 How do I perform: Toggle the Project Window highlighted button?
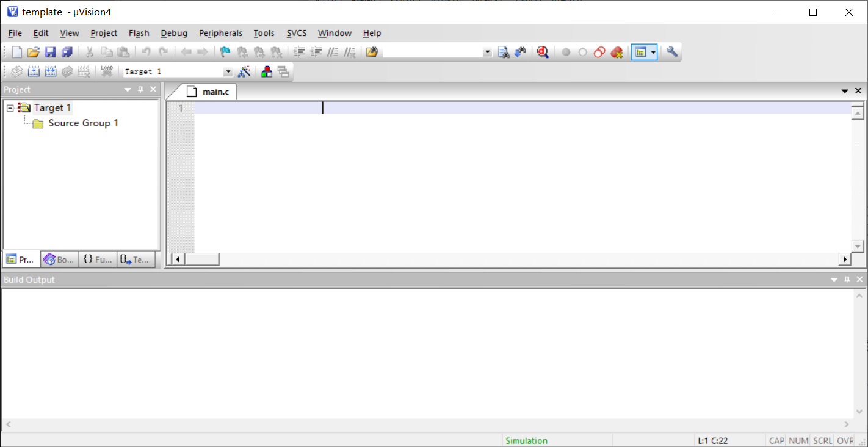click(x=640, y=53)
